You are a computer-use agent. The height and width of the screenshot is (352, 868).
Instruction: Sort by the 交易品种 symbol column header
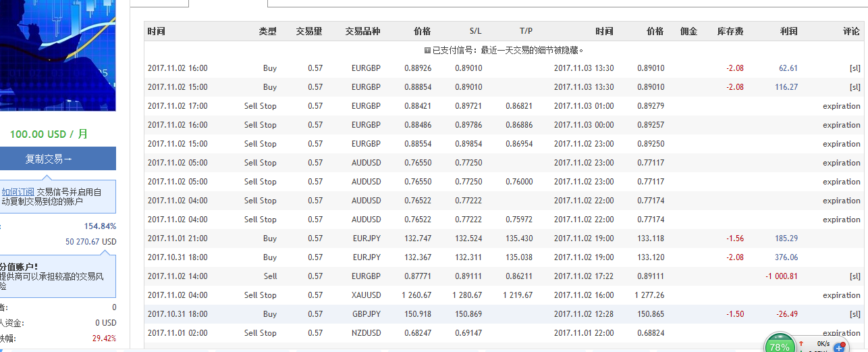(362, 31)
